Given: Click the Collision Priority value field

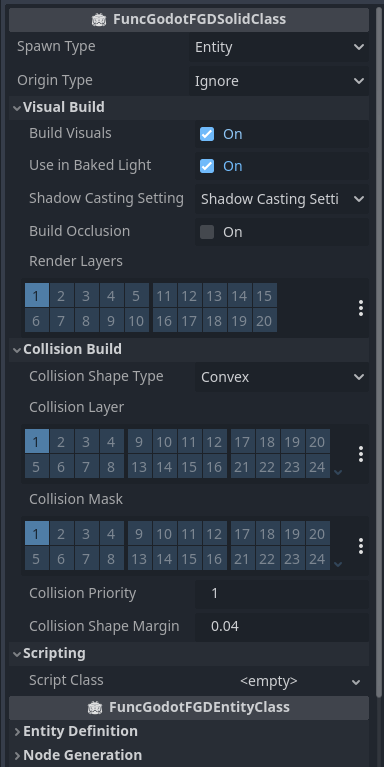Looking at the screenshot, I should [x=282, y=593].
